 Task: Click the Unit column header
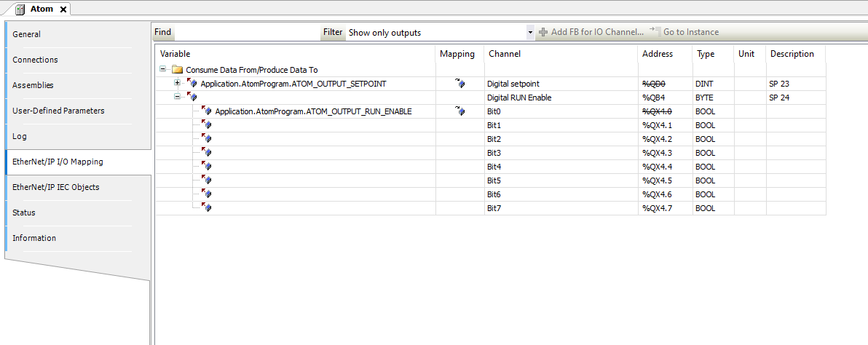pyautogui.click(x=749, y=54)
